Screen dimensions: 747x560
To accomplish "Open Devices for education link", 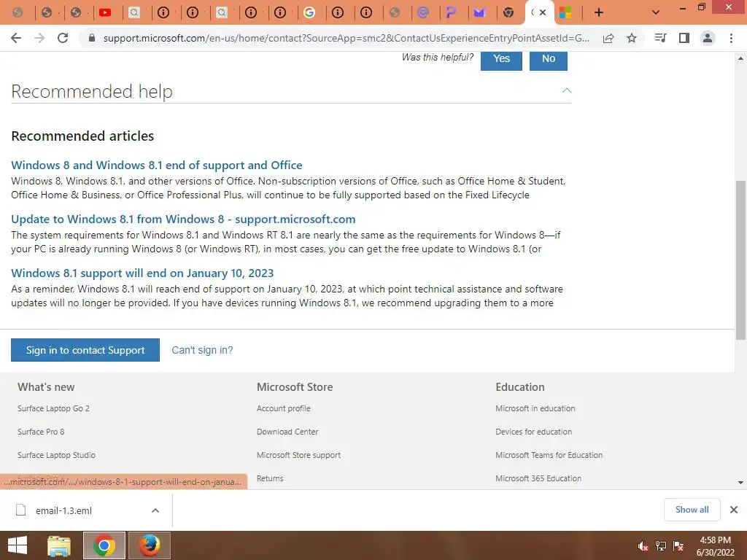I will pos(533,432).
